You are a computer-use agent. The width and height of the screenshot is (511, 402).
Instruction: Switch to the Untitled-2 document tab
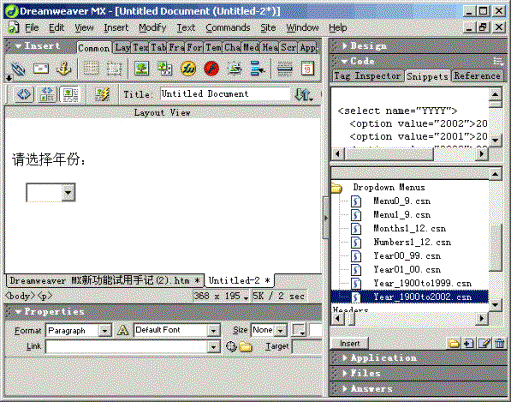[239, 281]
